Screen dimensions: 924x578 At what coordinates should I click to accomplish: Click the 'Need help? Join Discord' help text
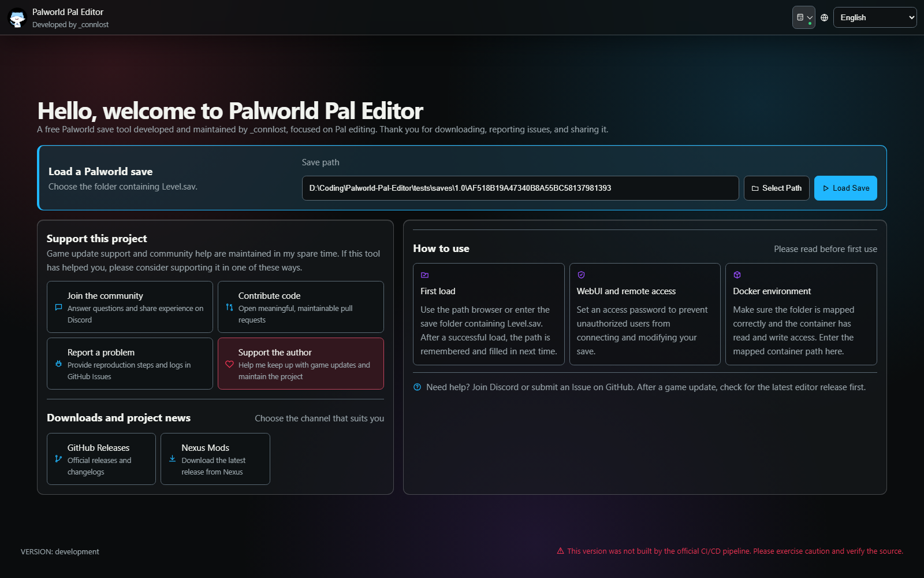point(646,387)
